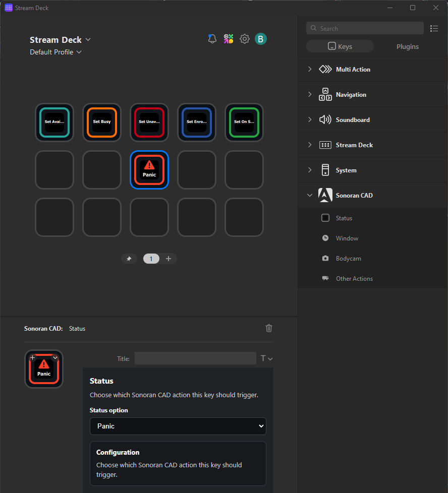
Task: Toggle the list view icon beside search
Action: 434,28
